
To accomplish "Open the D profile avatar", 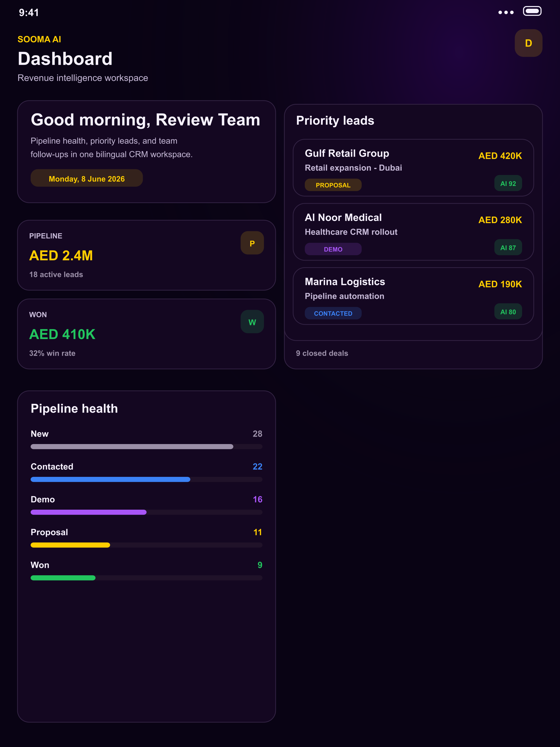I will click(x=528, y=43).
